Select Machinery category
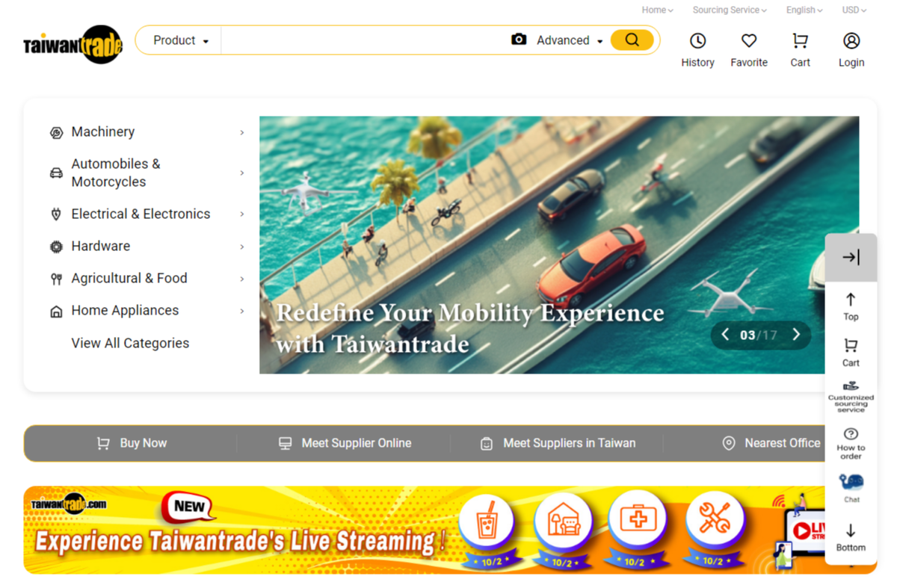This screenshot has width=897, height=588. pos(103,131)
